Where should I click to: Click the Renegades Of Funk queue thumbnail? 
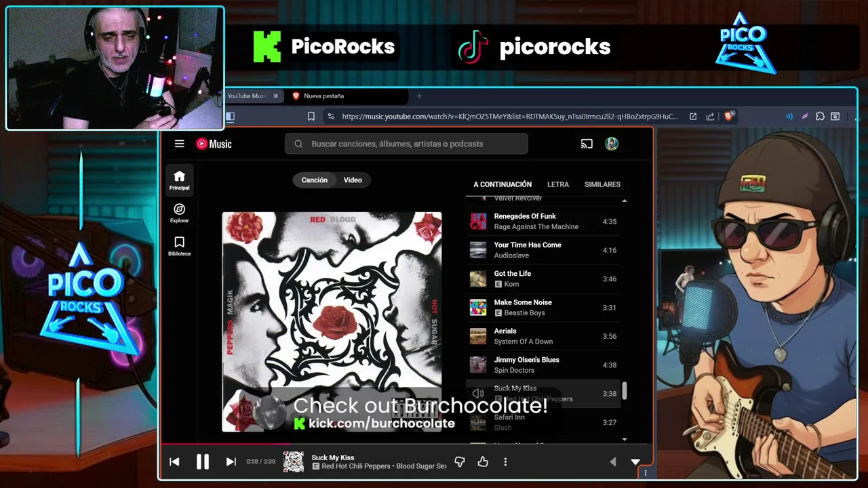[x=478, y=222]
